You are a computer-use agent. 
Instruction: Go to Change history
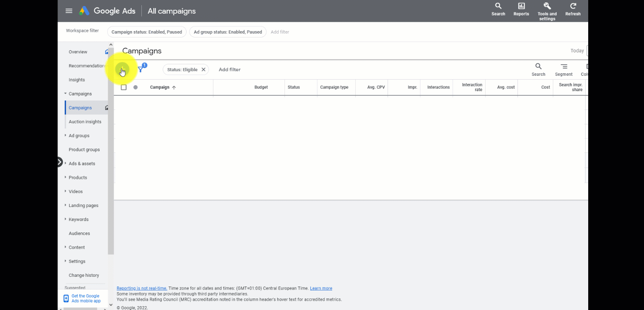point(84,275)
